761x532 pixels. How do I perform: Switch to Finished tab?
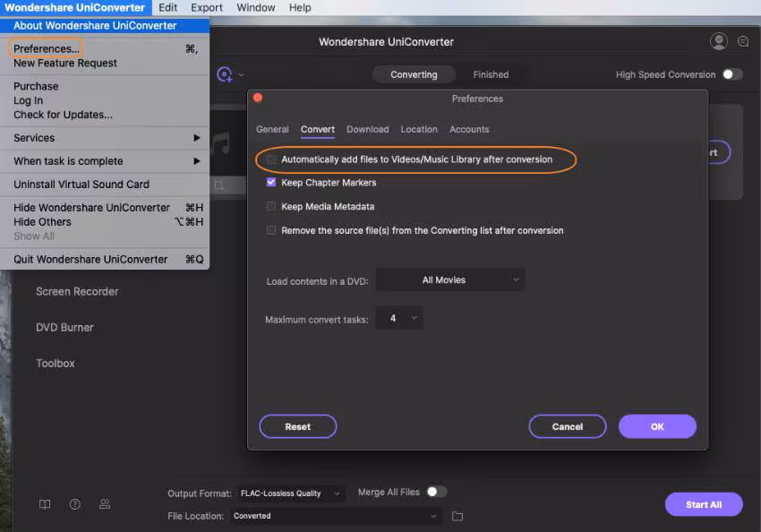tap(491, 74)
